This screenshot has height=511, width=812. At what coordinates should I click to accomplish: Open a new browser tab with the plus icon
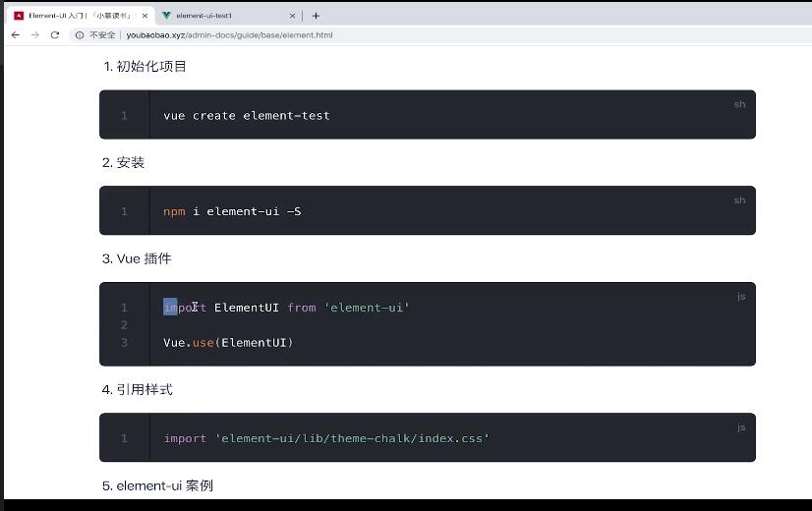(316, 16)
